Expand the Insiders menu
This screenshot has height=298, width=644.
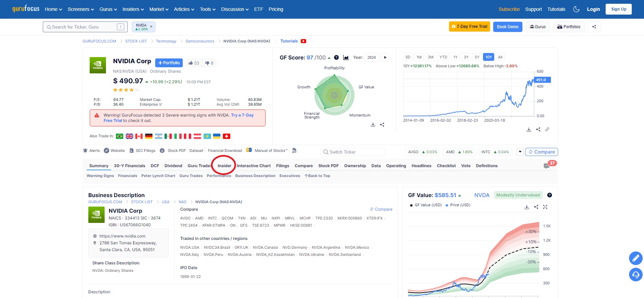[x=133, y=9]
